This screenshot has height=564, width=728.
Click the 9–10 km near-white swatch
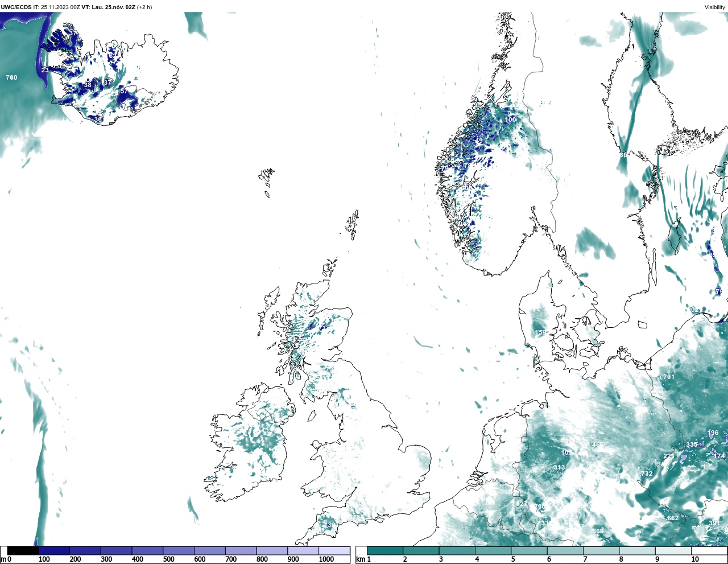pos(673,551)
